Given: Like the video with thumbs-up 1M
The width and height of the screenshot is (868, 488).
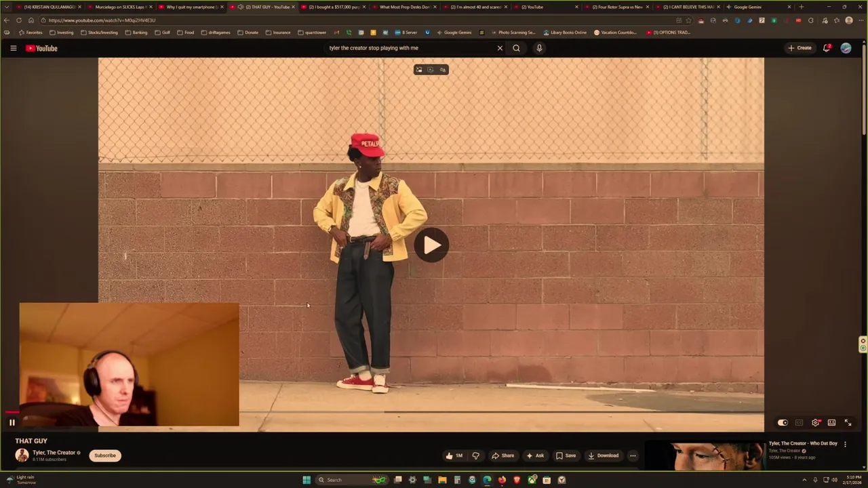Looking at the screenshot, I should [x=454, y=455].
